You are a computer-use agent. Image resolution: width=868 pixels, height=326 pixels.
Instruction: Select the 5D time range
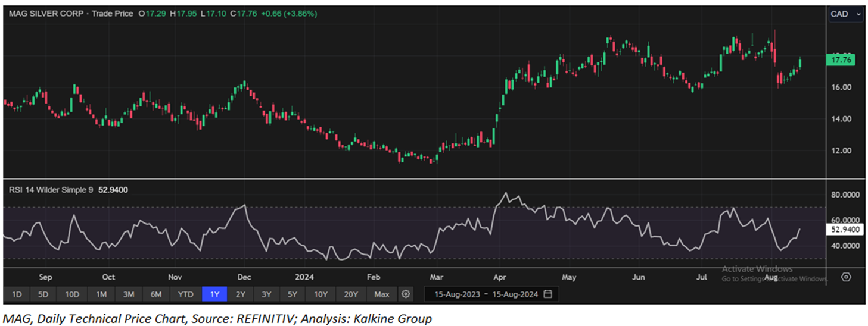pyautogui.click(x=43, y=294)
